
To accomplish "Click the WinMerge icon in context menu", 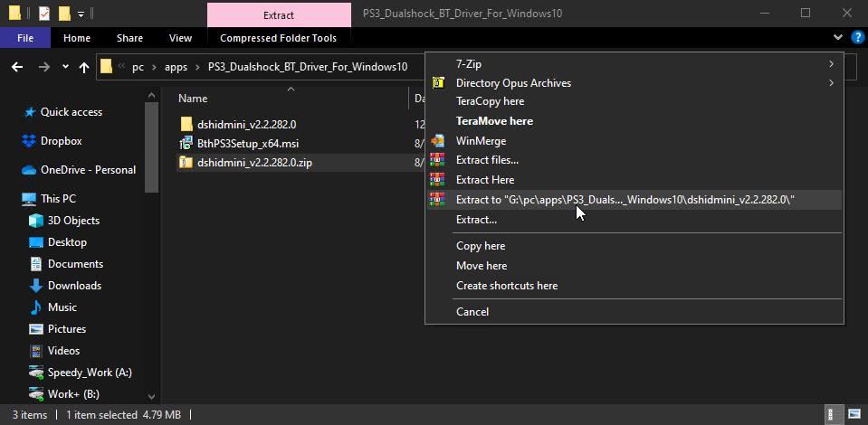I will coord(437,140).
